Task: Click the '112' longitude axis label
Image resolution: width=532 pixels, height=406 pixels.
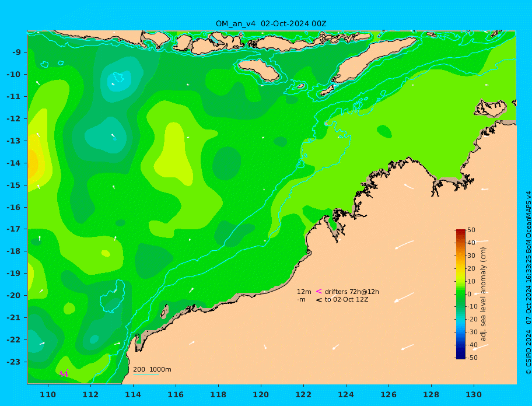Action: (x=90, y=395)
